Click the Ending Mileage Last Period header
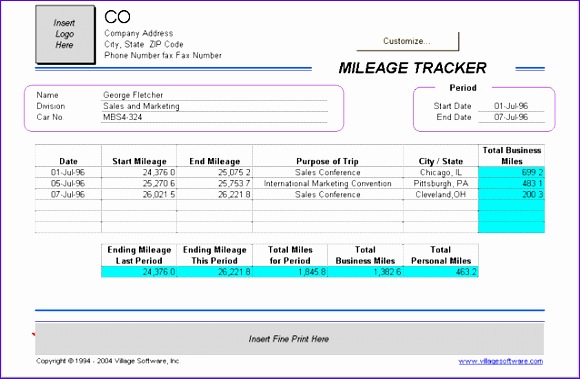580x379 pixels. point(139,255)
